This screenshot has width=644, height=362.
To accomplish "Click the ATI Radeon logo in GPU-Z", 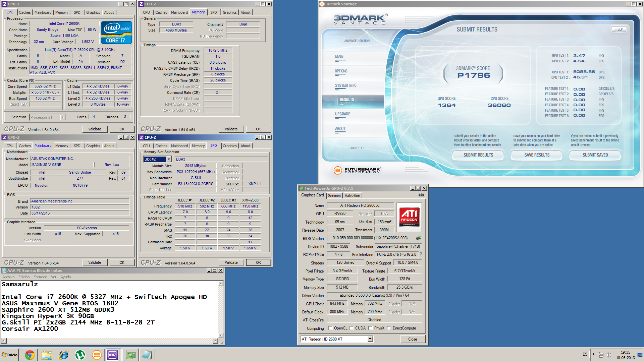I will (x=409, y=217).
